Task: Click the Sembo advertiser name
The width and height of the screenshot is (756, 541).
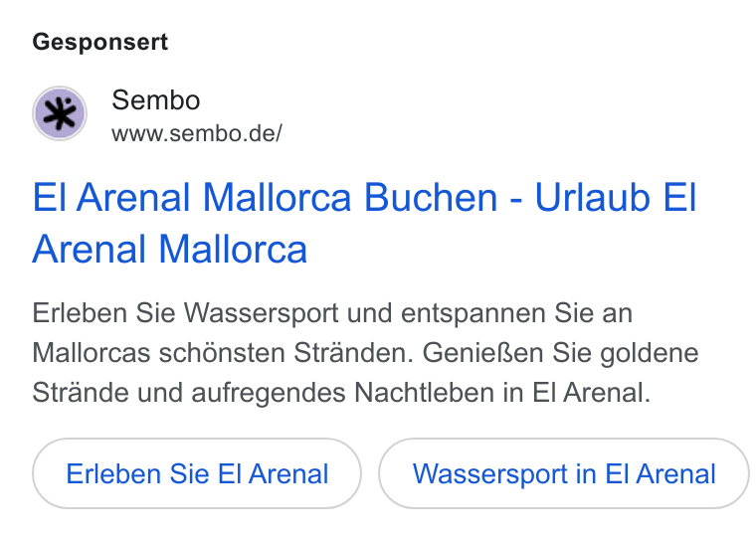Action: (156, 100)
